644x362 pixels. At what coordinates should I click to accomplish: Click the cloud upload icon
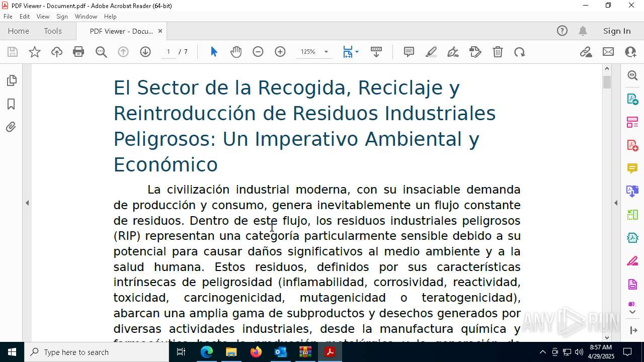(x=57, y=52)
